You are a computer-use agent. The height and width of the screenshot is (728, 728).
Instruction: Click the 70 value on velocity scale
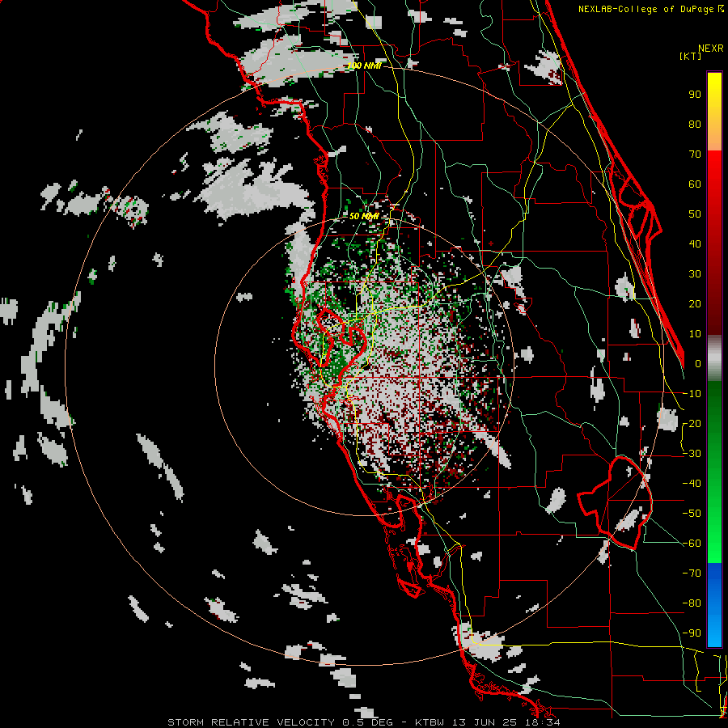point(695,154)
